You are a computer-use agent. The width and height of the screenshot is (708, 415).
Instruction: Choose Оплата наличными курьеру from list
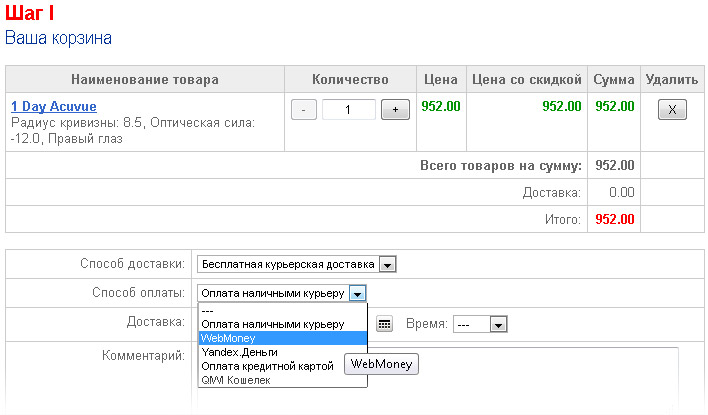tap(283, 324)
